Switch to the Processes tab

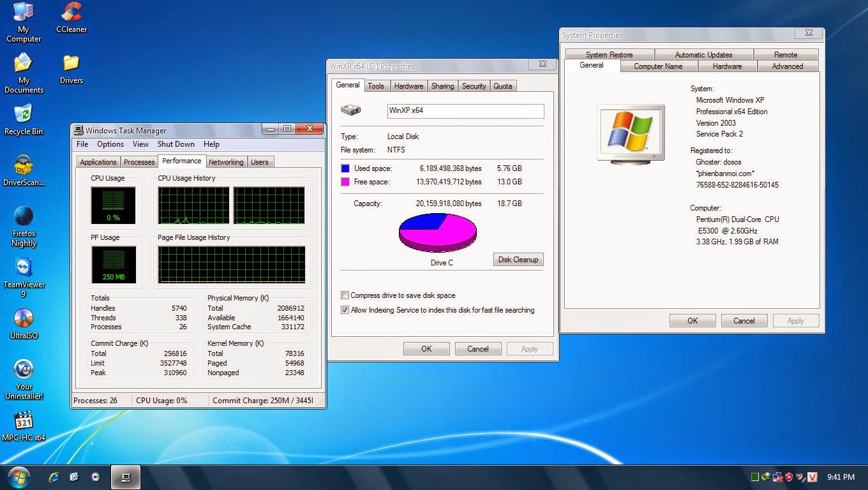[139, 162]
